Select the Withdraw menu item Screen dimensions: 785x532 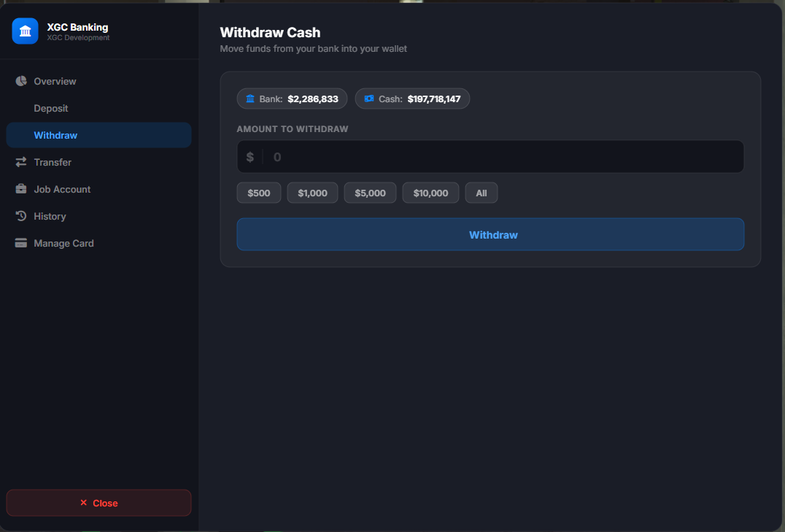(x=98, y=135)
